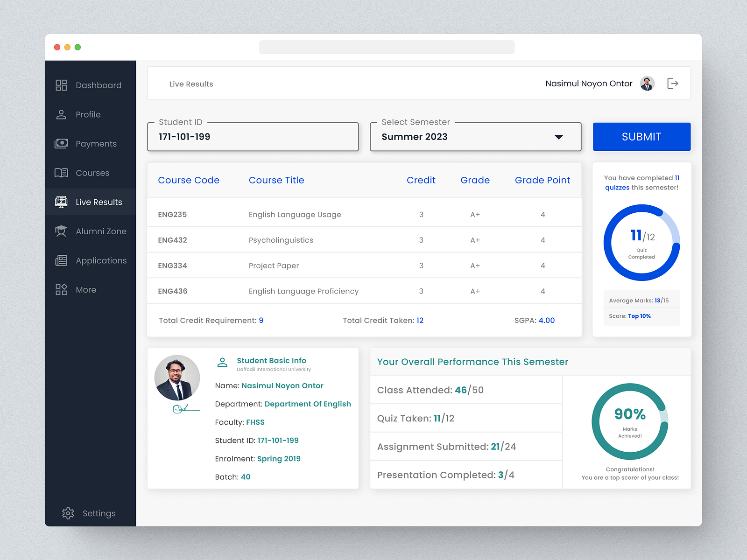Screen dimensions: 747x560
Task: Click the user icon beside Student Basic Info
Action: (x=223, y=363)
